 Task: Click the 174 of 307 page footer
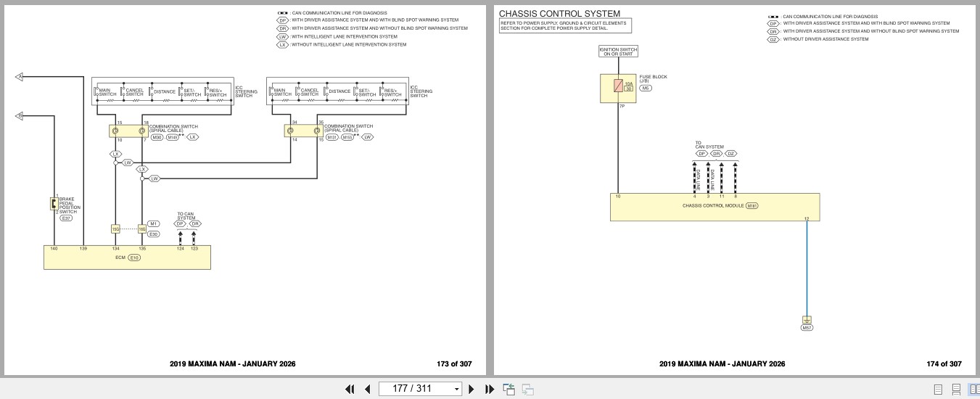point(944,364)
